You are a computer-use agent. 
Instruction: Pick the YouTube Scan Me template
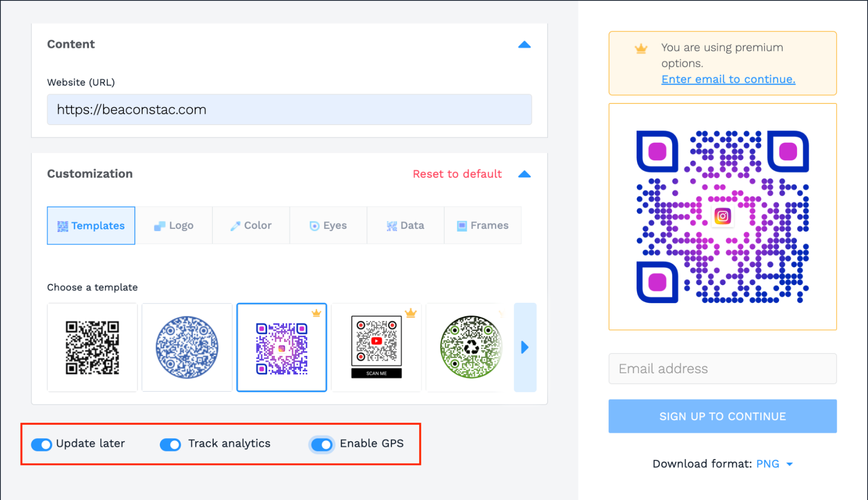click(x=376, y=348)
